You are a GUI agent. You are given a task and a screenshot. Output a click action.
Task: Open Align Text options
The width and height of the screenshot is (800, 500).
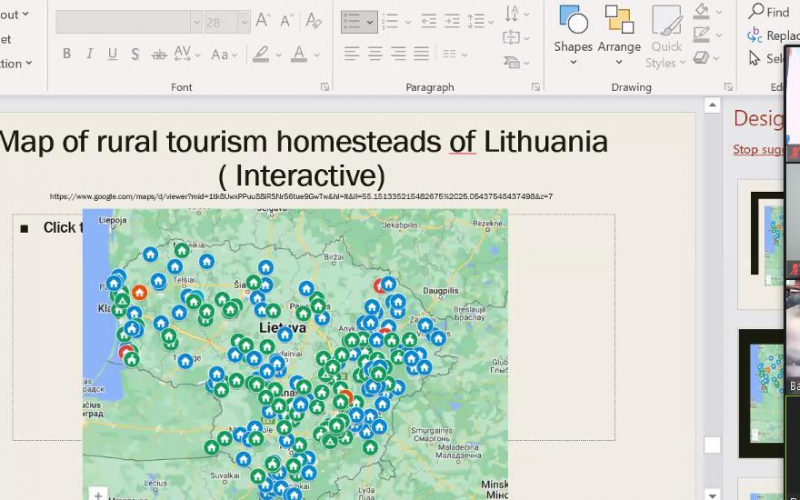[x=516, y=38]
